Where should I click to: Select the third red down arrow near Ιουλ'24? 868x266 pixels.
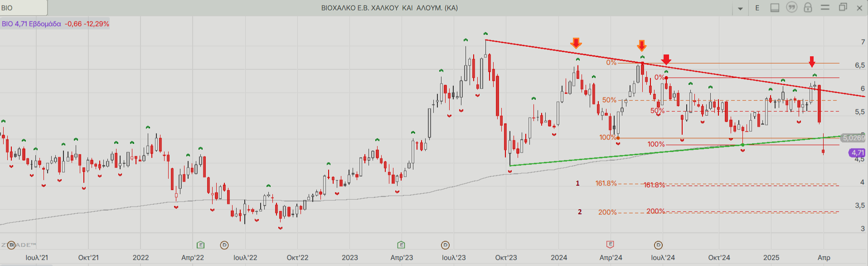(666, 59)
